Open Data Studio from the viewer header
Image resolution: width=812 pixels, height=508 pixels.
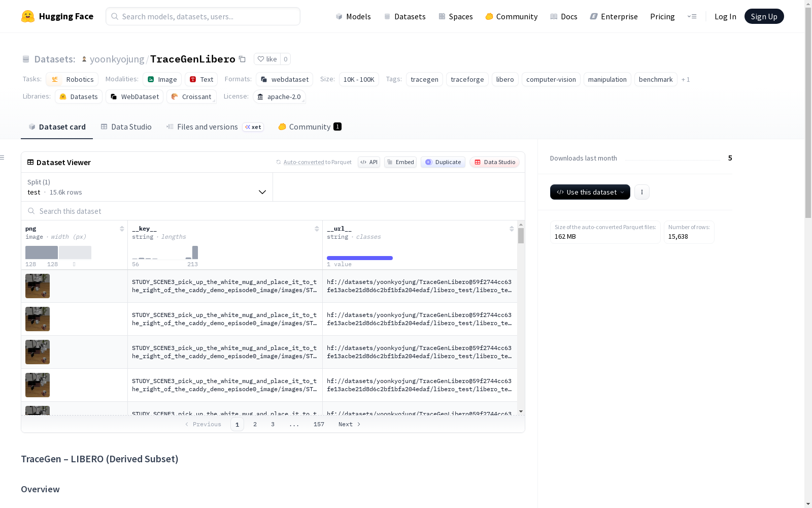click(495, 162)
